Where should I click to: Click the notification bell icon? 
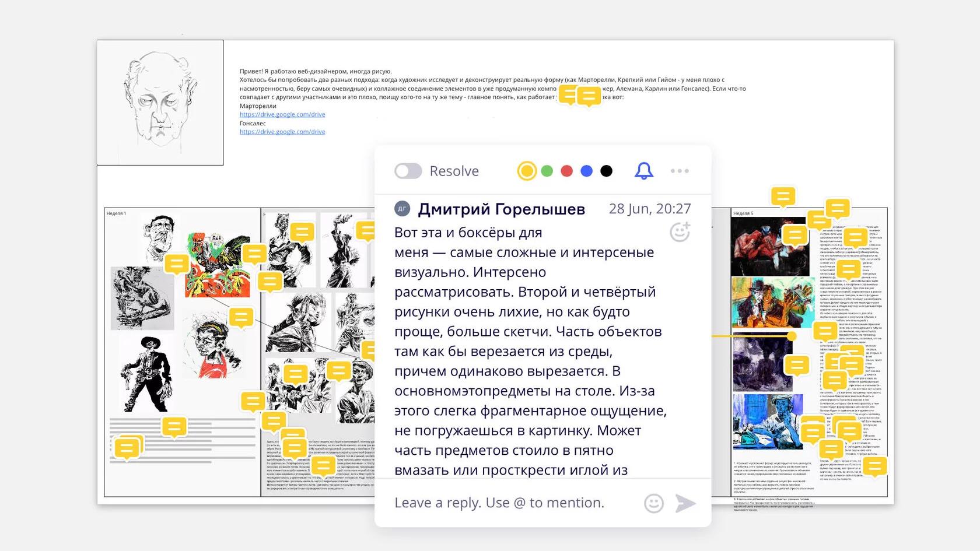point(645,171)
